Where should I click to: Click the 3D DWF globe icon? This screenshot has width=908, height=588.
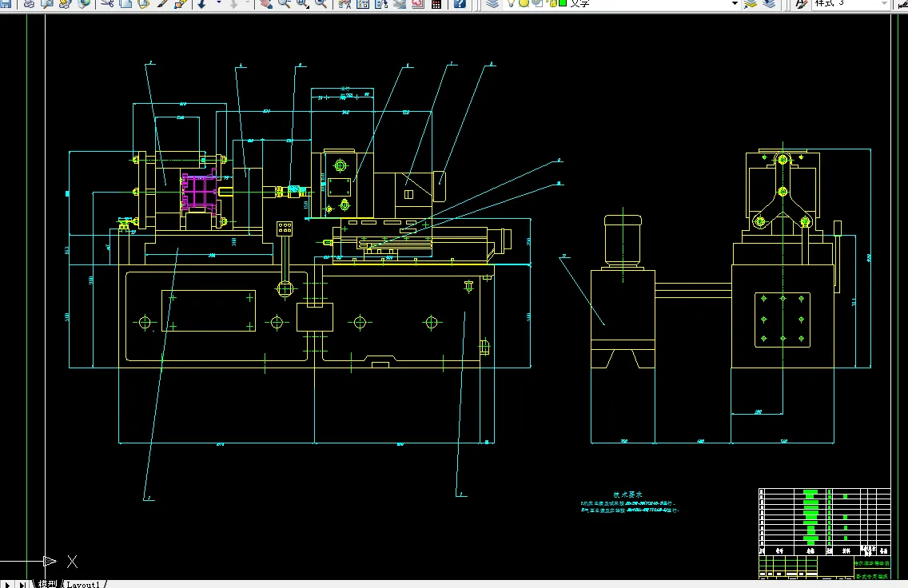pyautogui.click(x=84, y=3)
